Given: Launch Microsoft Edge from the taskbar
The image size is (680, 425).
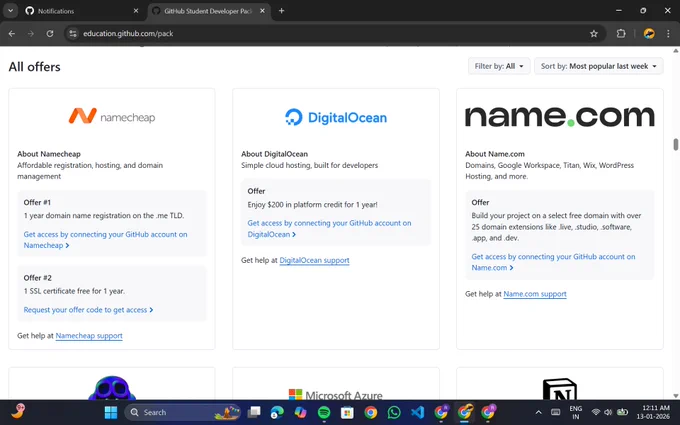Looking at the screenshot, I should point(277,412).
